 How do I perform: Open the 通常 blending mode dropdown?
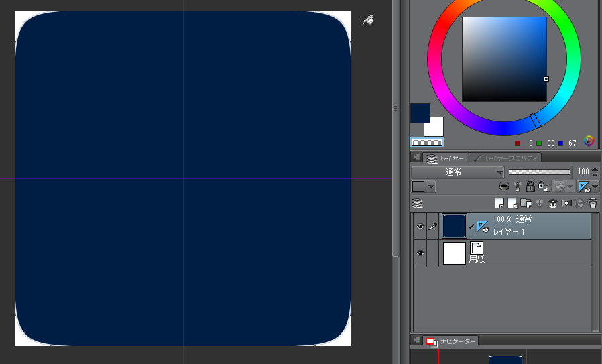[457, 172]
